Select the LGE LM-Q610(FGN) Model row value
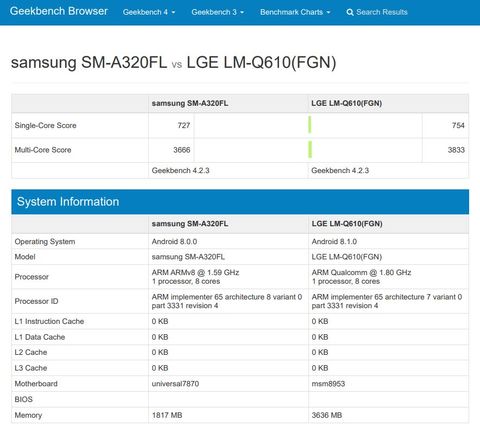The height and width of the screenshot is (427, 480). click(347, 257)
